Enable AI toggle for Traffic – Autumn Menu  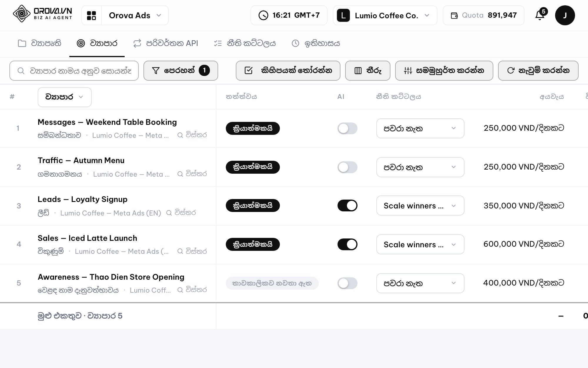click(347, 167)
